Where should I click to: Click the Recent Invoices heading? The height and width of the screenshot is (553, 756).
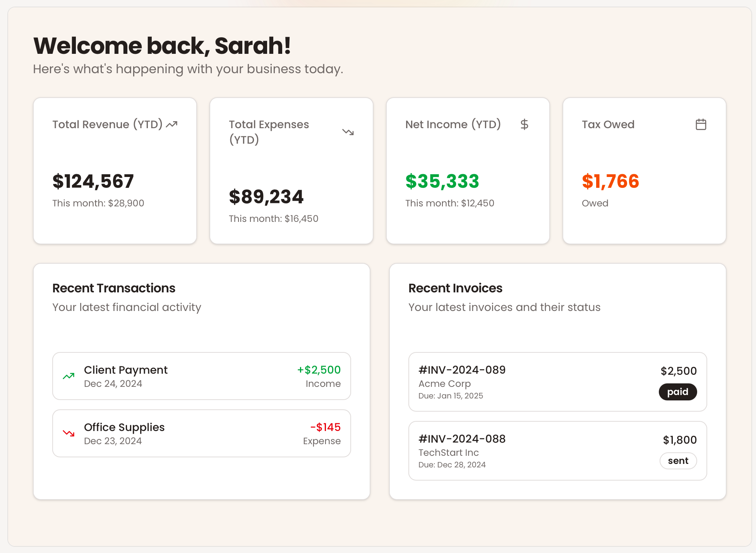(x=455, y=288)
